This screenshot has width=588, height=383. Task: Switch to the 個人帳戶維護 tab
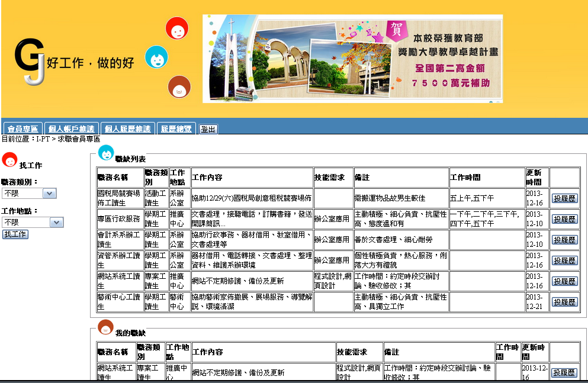click(x=71, y=129)
